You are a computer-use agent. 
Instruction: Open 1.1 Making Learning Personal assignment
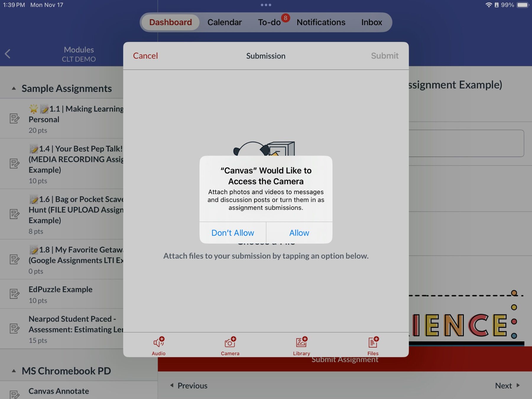(x=61, y=119)
